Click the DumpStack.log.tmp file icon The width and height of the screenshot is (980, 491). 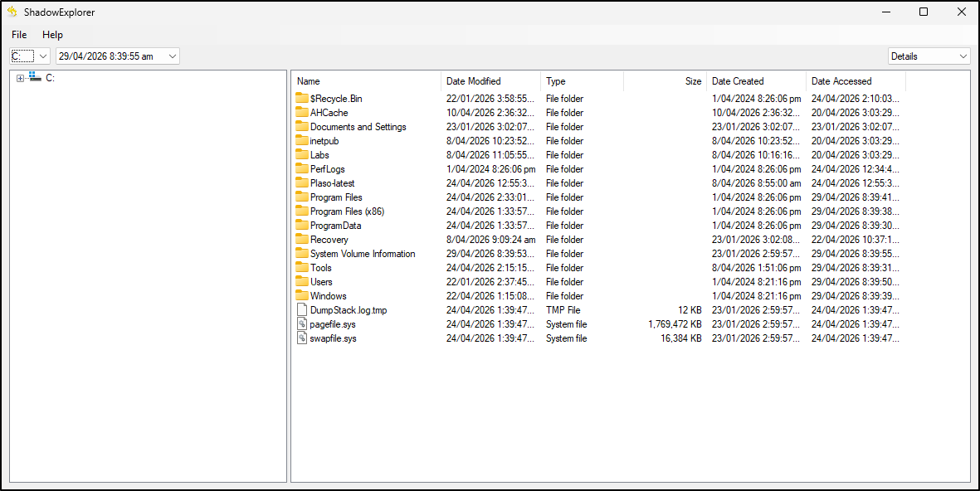tap(302, 310)
